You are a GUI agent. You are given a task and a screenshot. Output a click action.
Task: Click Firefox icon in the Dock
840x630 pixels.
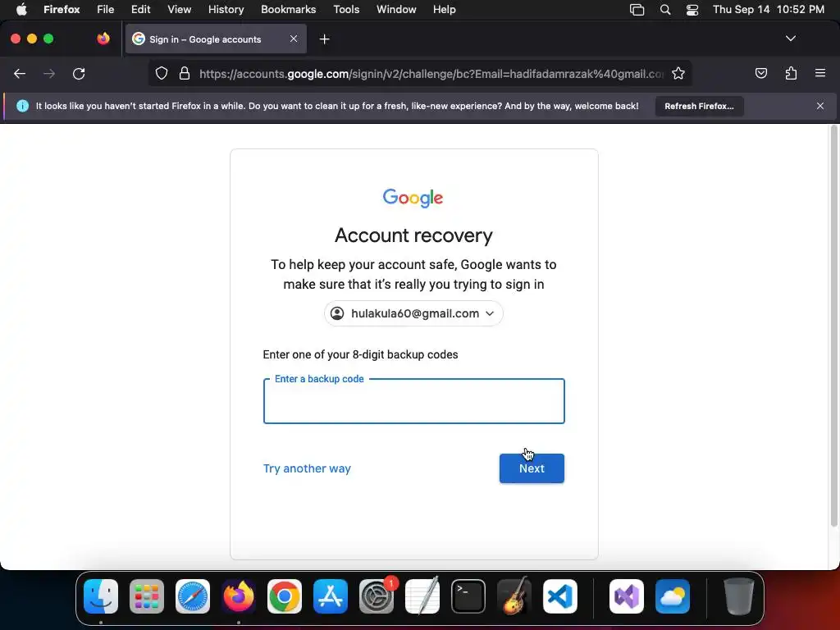tap(239, 596)
